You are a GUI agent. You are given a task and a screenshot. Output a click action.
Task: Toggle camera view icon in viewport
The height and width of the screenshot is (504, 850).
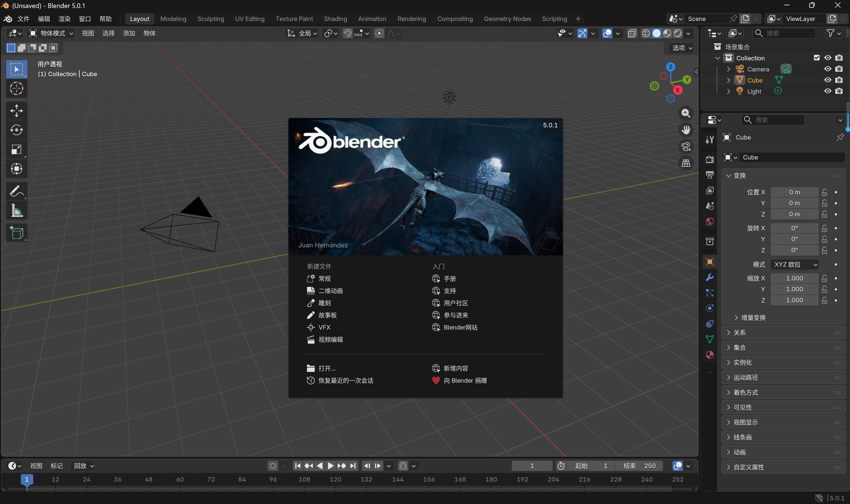(x=686, y=146)
